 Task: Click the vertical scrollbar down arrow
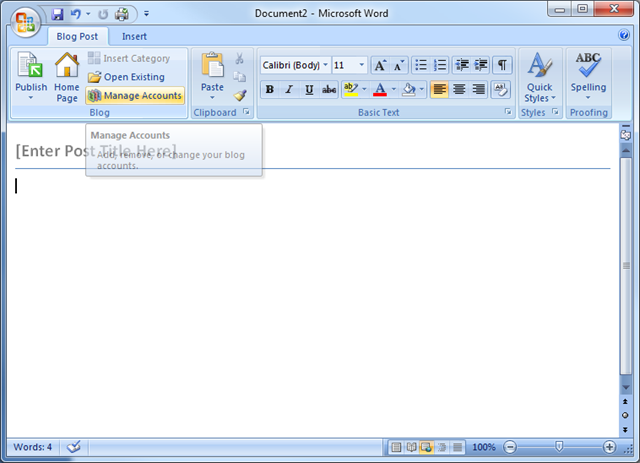(625, 387)
